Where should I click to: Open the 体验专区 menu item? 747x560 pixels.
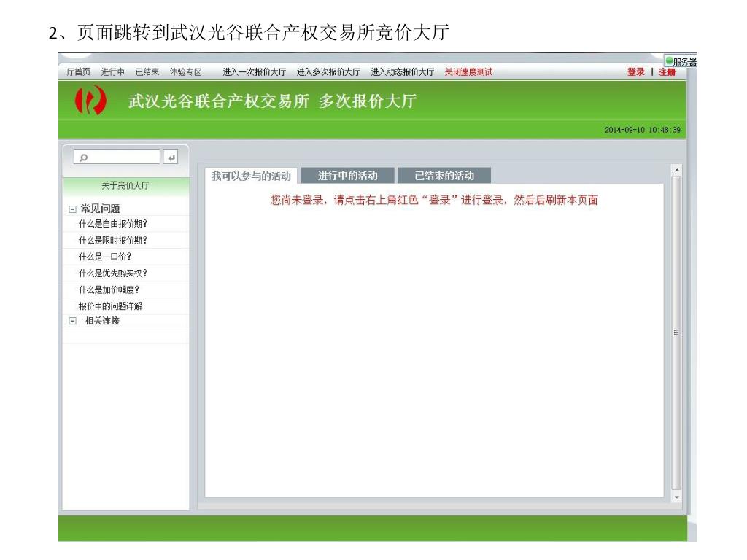[x=186, y=72]
